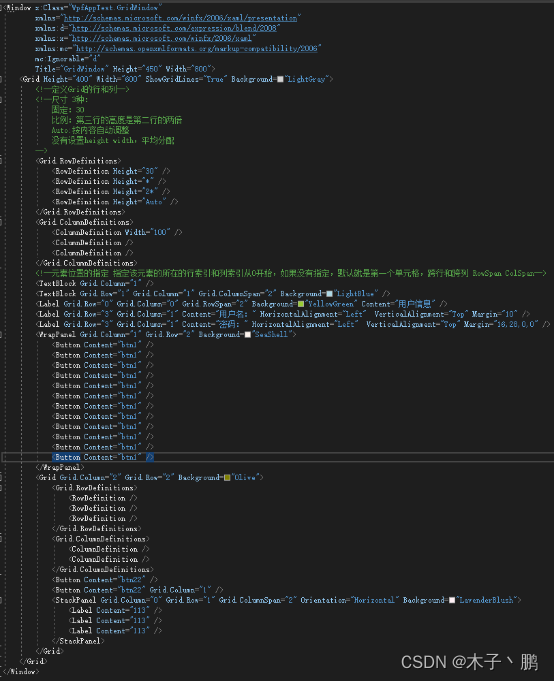Viewport: 554px width, 681px height.
Task: Open the YellowGreen color swatch picker
Action: click(x=301, y=304)
